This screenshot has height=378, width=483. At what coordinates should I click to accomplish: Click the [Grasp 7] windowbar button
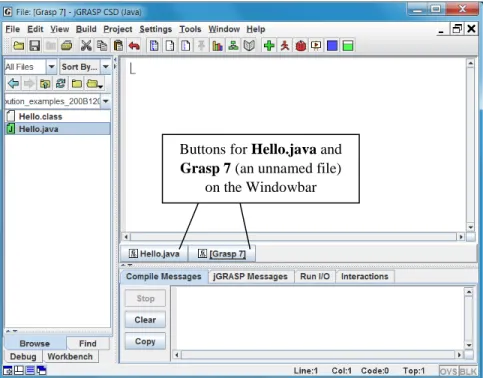(x=222, y=254)
